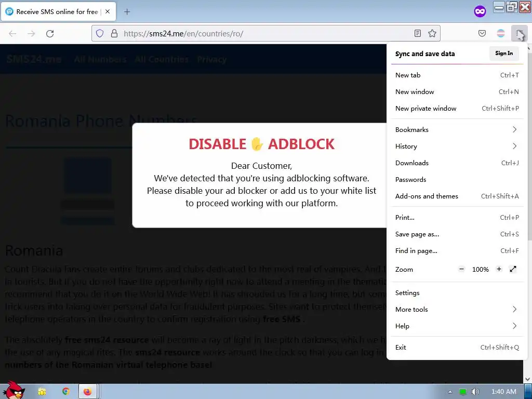Open Downloads from menu

(457, 163)
